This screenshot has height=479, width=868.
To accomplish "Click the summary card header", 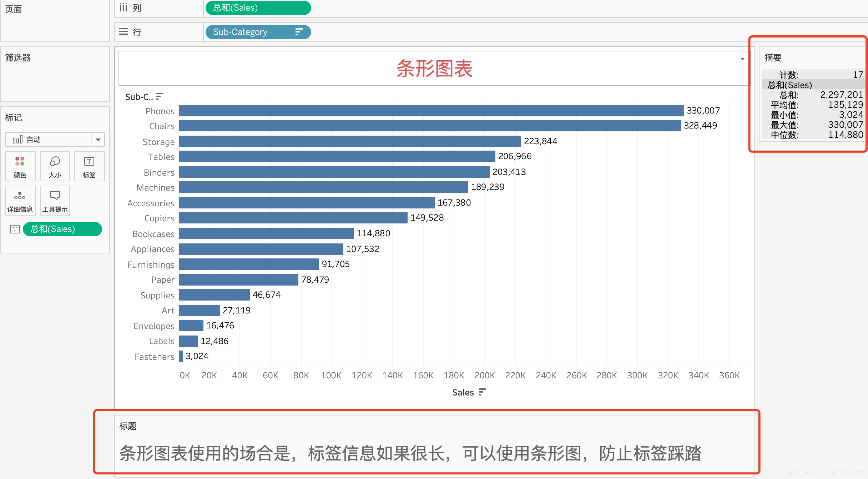I will point(773,57).
